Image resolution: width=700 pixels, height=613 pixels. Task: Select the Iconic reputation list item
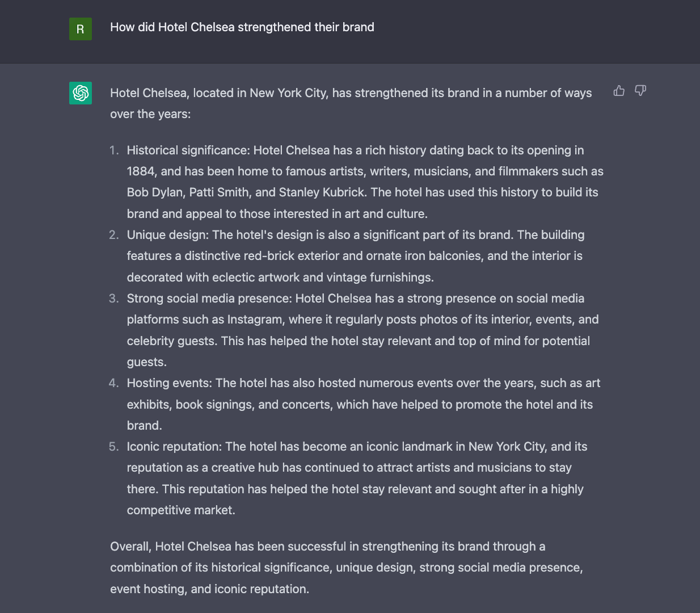point(357,478)
